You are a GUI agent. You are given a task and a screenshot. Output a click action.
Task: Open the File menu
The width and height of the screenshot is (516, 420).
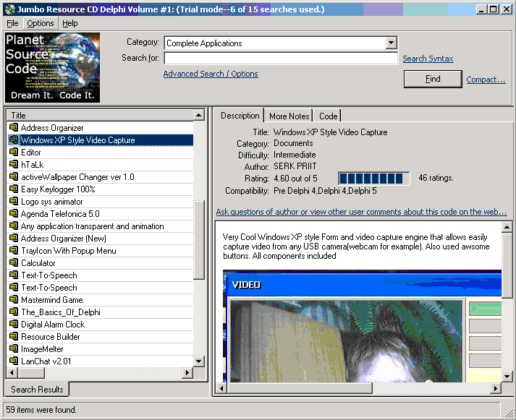[12, 23]
